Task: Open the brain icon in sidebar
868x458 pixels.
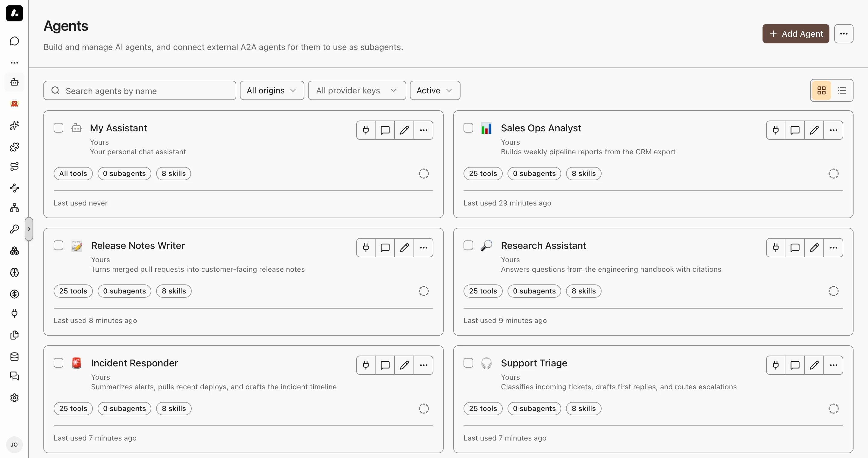Action: pyautogui.click(x=14, y=272)
